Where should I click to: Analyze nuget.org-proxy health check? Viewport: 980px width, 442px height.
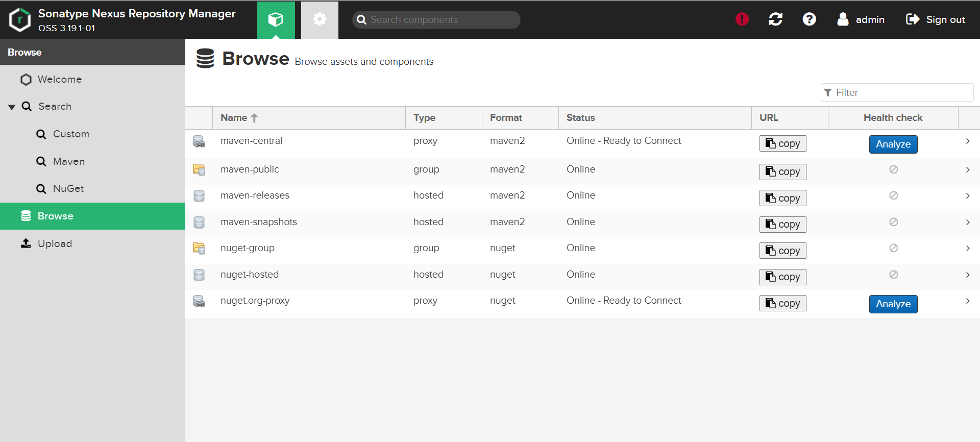coord(893,304)
